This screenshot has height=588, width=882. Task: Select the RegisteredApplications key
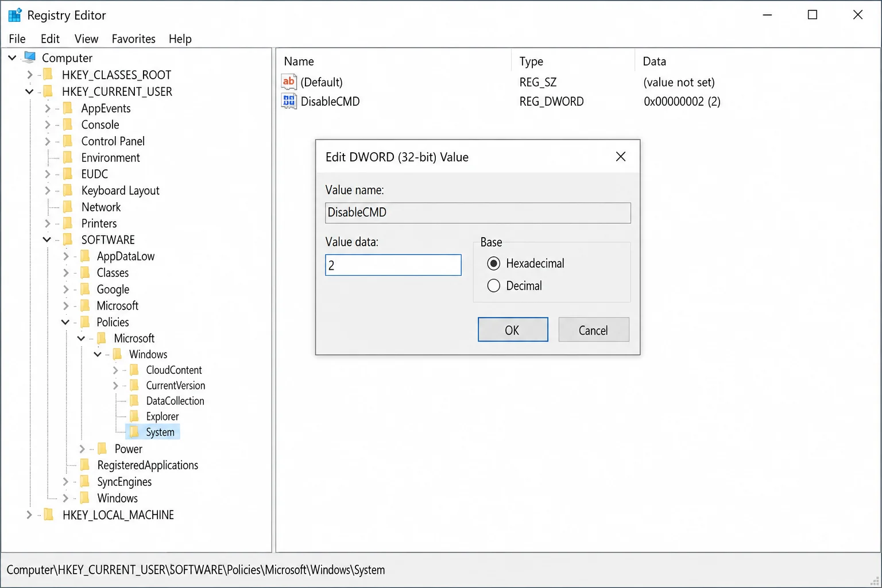point(148,465)
